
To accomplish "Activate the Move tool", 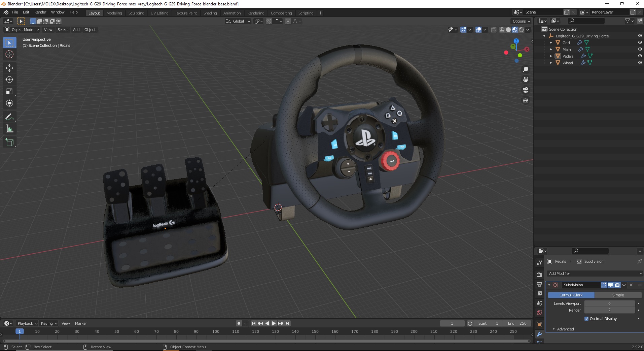I will pos(9,68).
